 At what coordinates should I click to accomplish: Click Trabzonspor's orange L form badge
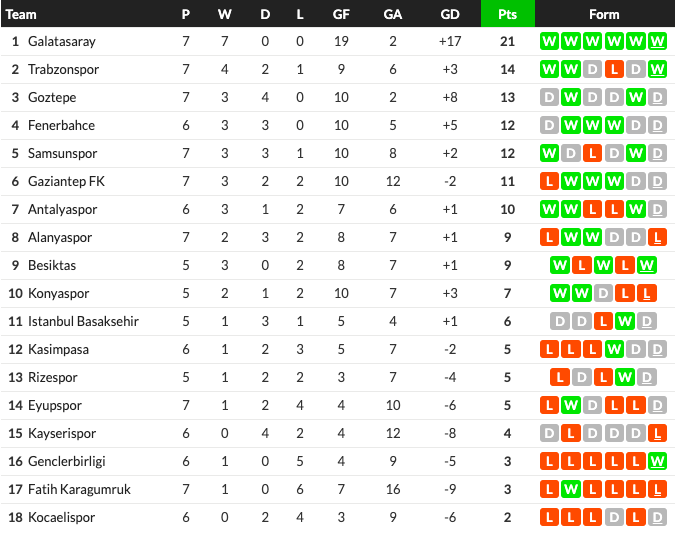point(614,69)
